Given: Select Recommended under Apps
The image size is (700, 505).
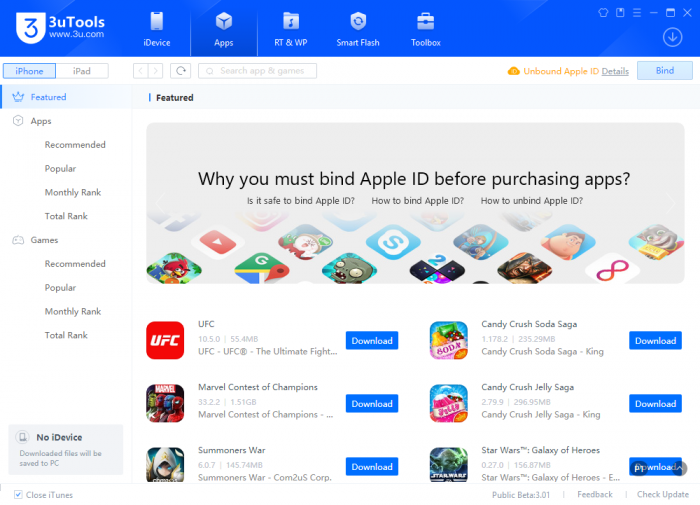Looking at the screenshot, I should point(75,145).
